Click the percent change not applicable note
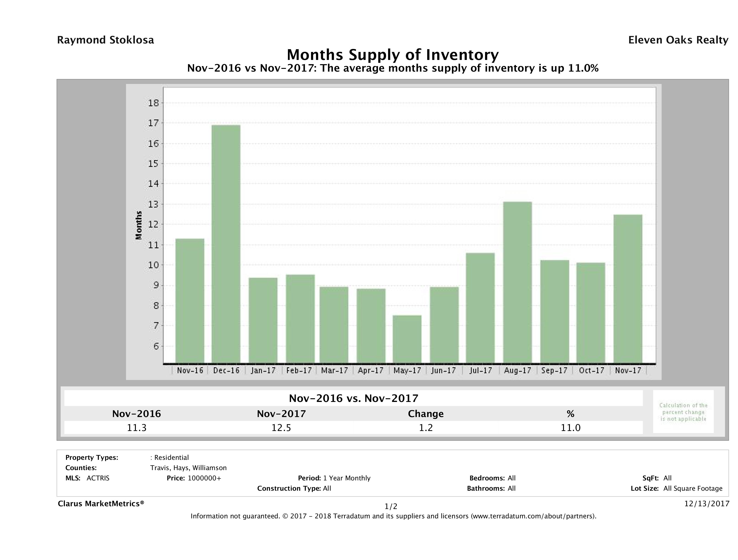The width and height of the screenshot is (738, 560). (683, 412)
